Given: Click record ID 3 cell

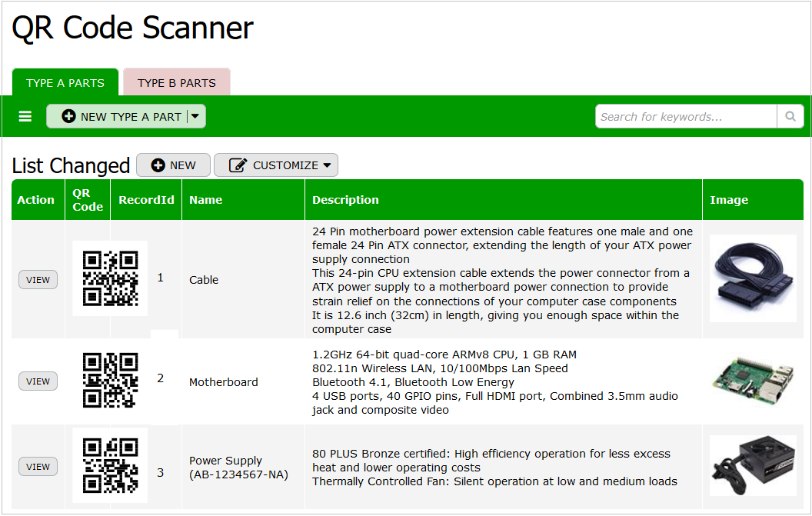Looking at the screenshot, I should 161,472.
